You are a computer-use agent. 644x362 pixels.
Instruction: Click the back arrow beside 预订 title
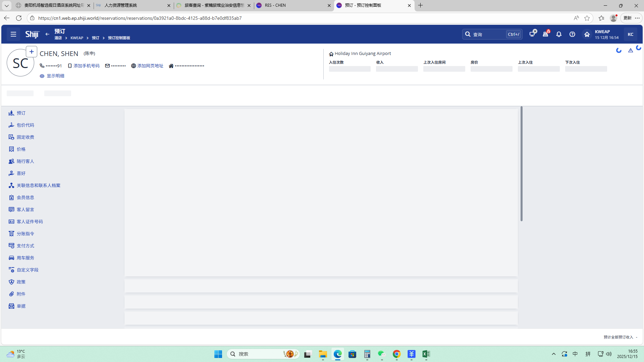tap(47, 34)
